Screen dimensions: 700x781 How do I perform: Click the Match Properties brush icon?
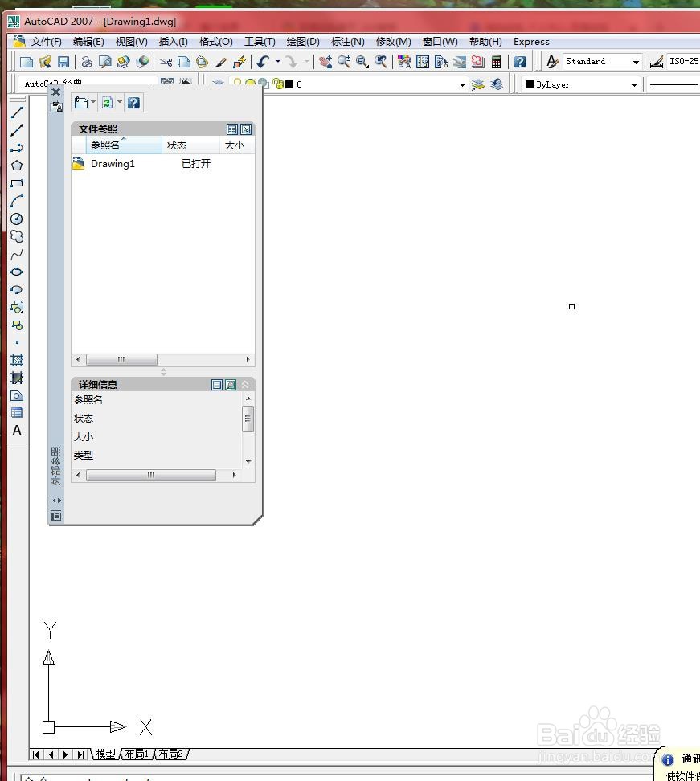221,62
